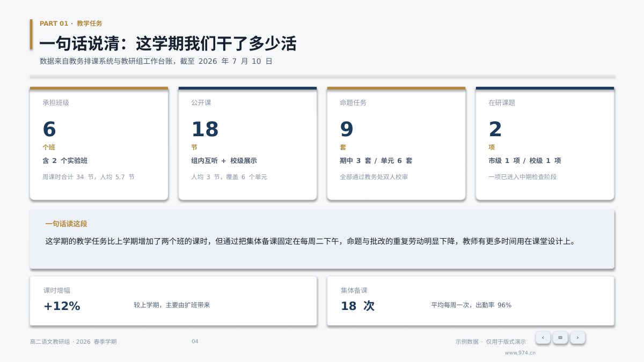Click the '集体备课' label
Screen dimensions: 644x362
coord(354,290)
